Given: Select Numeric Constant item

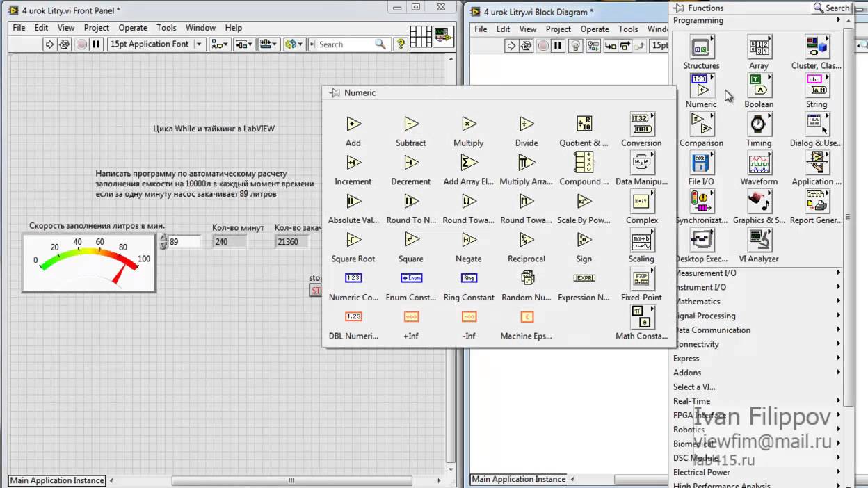Looking at the screenshot, I should (x=353, y=278).
